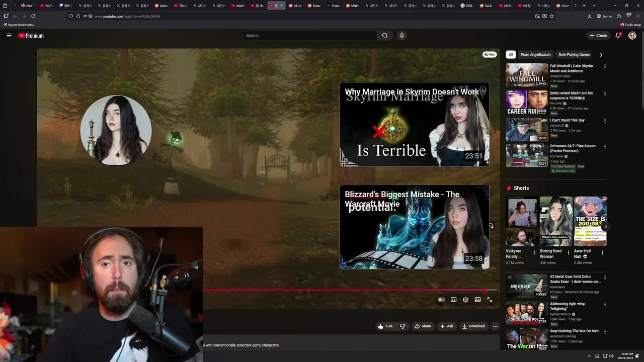Open options for Valkyrae Finally short

534,252
